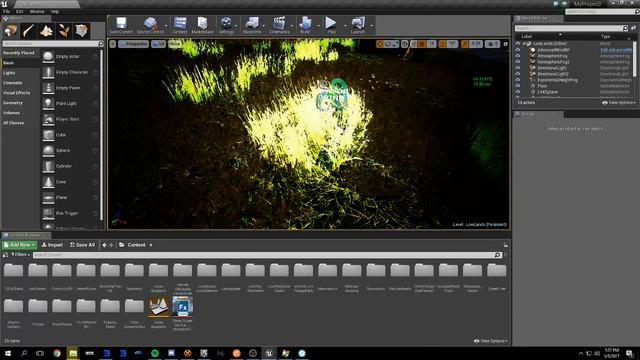Open the Filters dropdown in Content Browser
Viewport: 640px width, 360px height.
20,255
